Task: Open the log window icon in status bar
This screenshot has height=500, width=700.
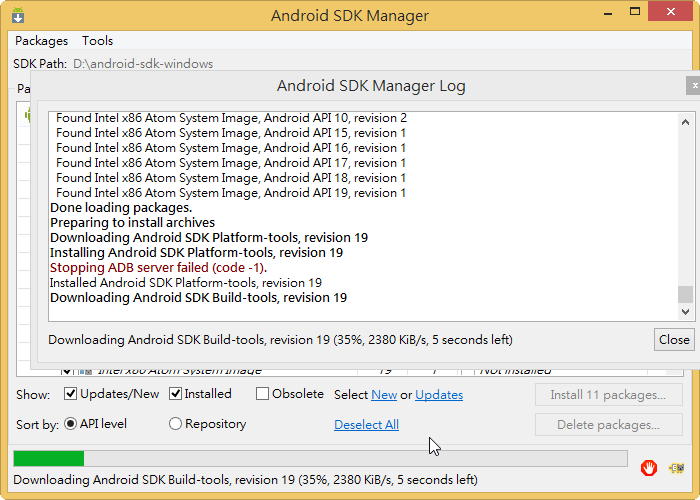Action: click(676, 468)
